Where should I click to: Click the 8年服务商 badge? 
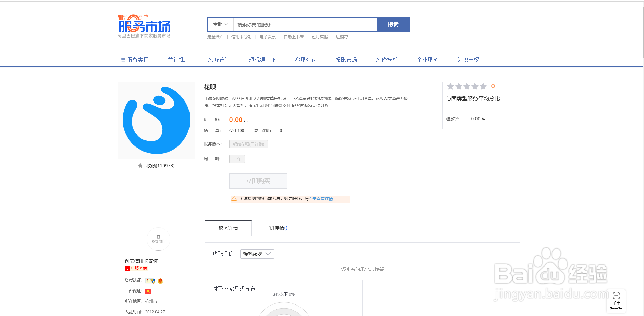tap(136, 268)
